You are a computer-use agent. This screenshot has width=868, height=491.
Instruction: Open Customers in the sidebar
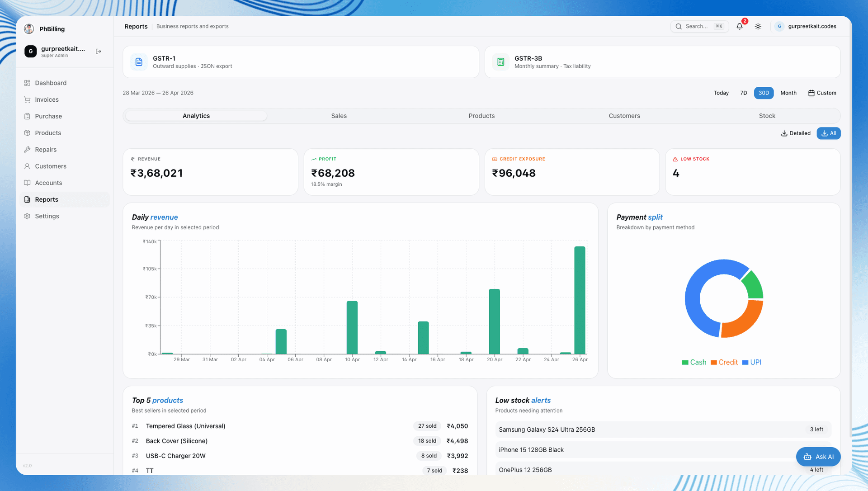pos(65,166)
